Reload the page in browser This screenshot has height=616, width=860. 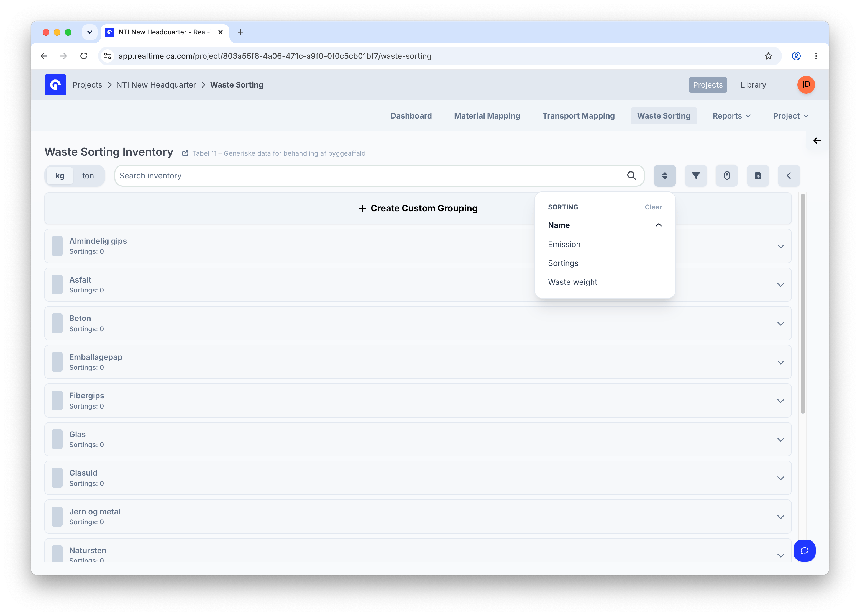[84, 56]
